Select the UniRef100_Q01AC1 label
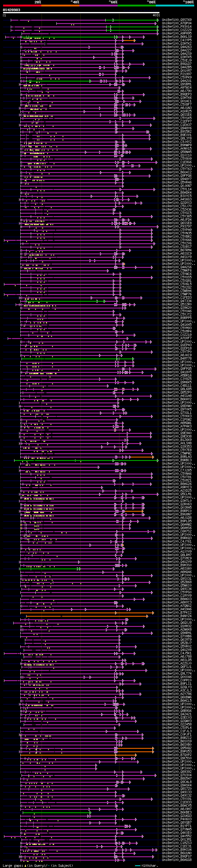 click(177, 101)
